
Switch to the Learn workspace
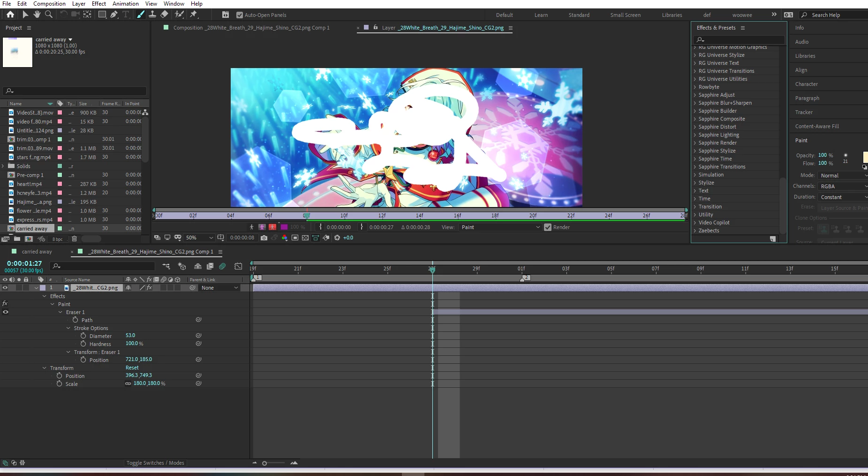[x=541, y=15]
